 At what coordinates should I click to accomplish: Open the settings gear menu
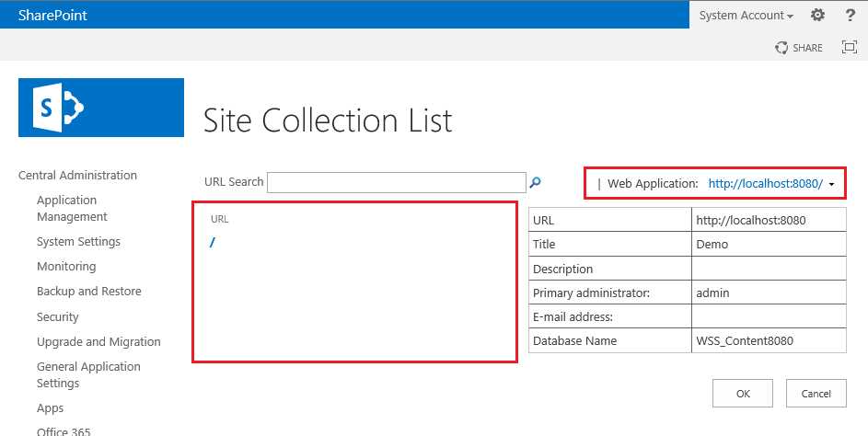817,15
